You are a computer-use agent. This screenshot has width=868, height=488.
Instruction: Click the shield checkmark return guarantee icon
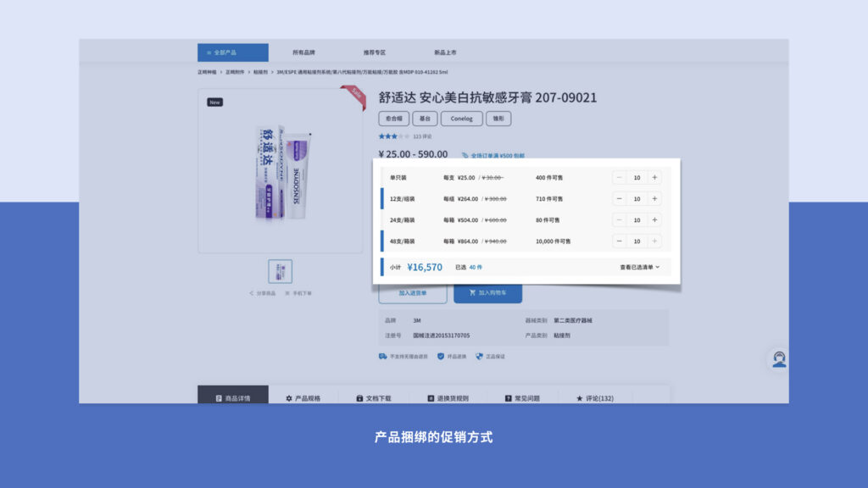(x=441, y=357)
